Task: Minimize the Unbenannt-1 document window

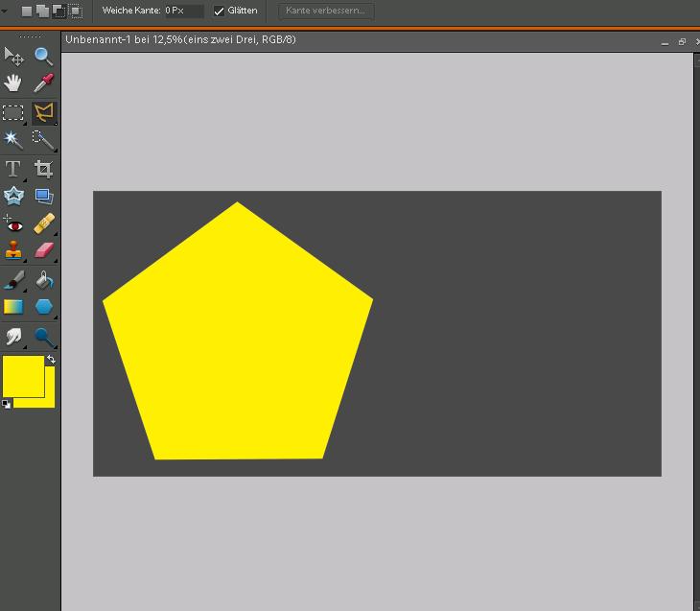Action: (665, 42)
